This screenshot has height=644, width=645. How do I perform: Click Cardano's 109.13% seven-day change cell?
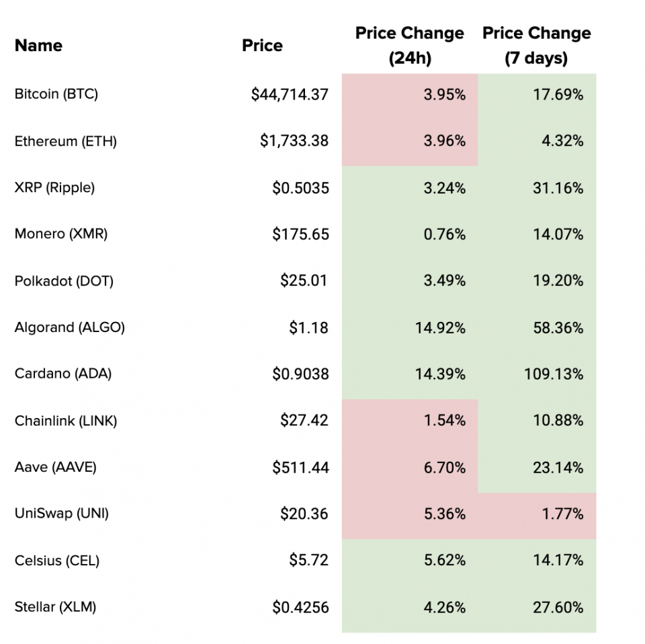[554, 374]
